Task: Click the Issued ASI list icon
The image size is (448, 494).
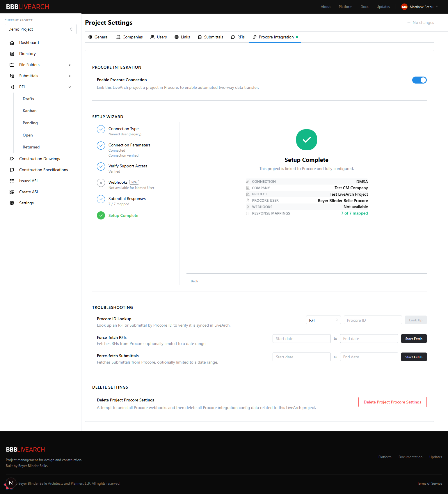Action: [12, 181]
